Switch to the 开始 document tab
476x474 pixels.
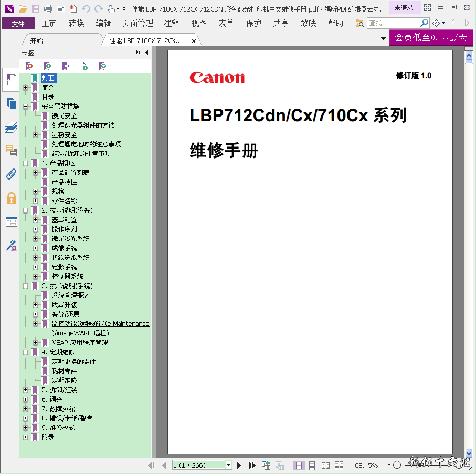coord(37,40)
